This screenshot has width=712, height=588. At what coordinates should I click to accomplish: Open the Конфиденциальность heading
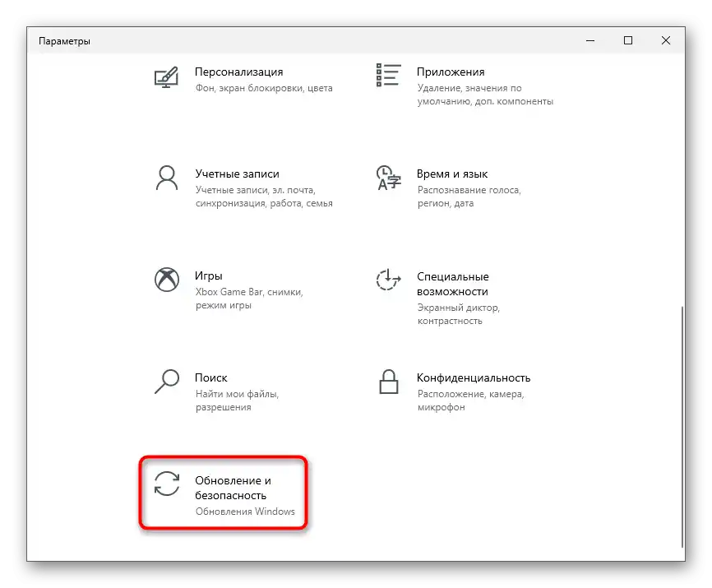(x=473, y=377)
